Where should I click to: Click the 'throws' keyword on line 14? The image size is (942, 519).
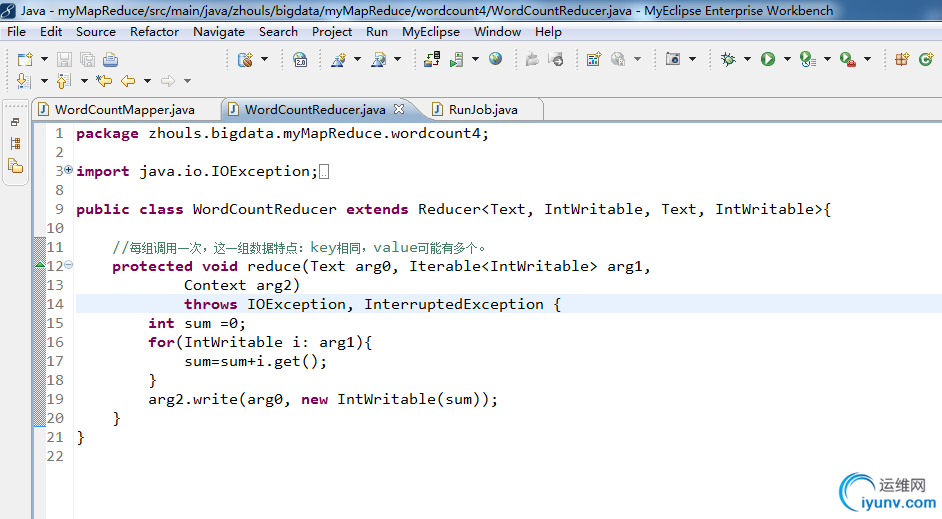click(x=210, y=305)
